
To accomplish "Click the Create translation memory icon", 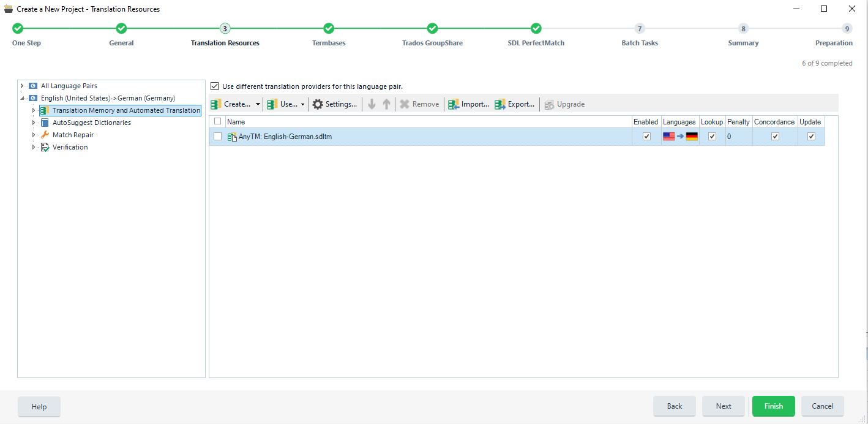I will click(216, 104).
